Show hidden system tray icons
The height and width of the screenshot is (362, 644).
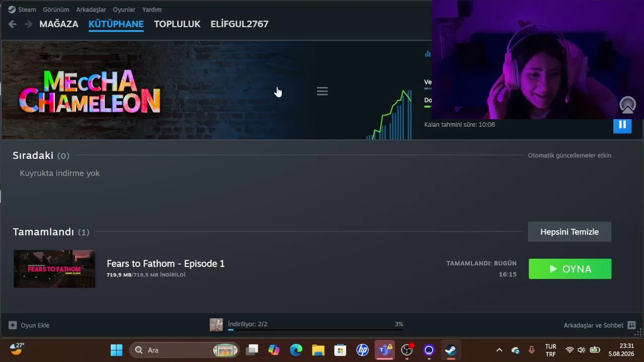pyautogui.click(x=499, y=350)
